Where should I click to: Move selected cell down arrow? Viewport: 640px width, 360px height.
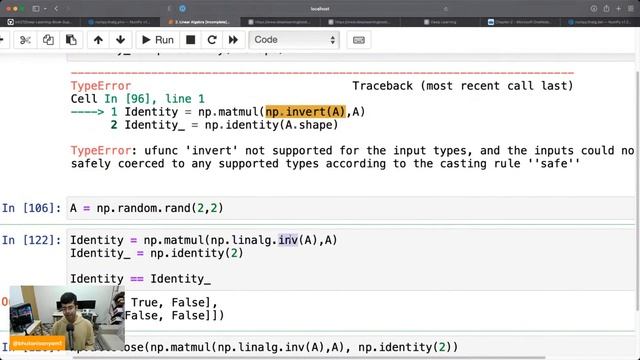pyautogui.click(x=120, y=40)
